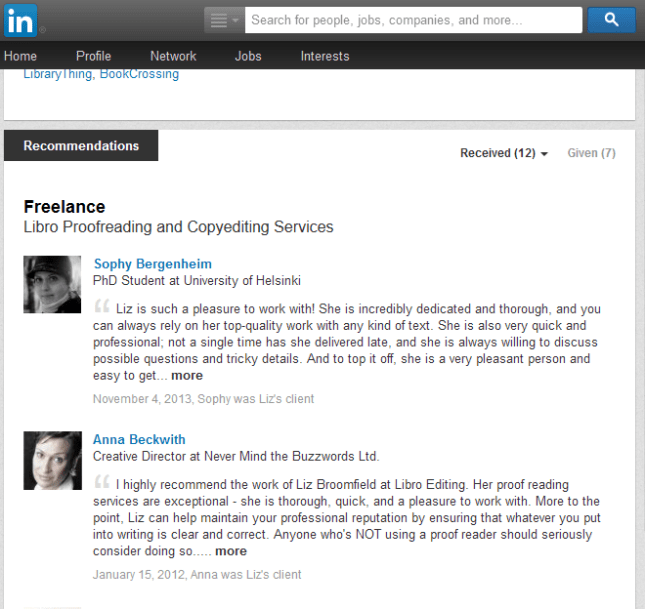Open the Jobs menu item

(248, 56)
